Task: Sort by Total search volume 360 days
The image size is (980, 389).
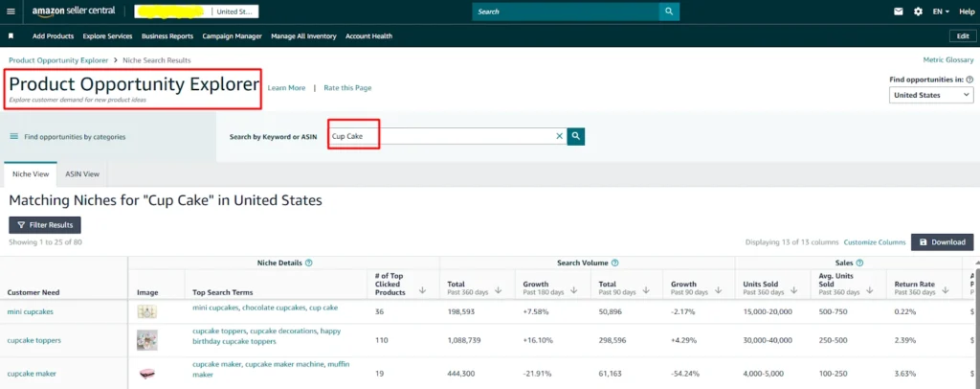Action: click(x=498, y=289)
